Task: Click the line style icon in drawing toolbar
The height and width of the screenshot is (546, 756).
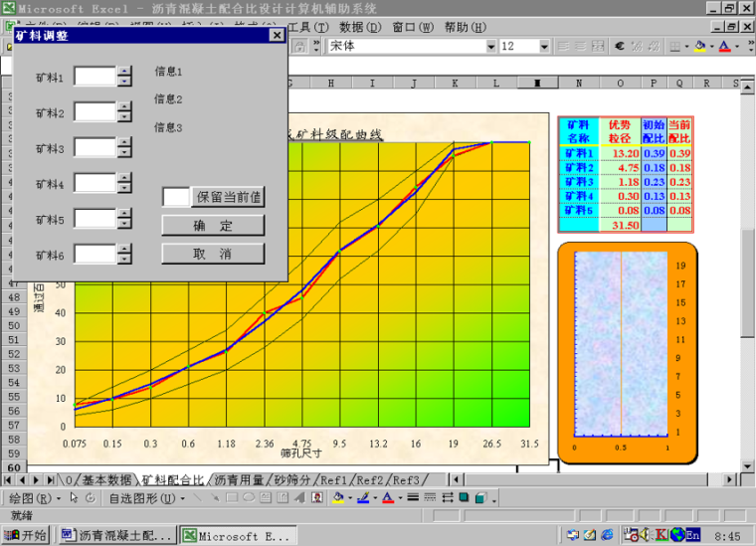Action: (414, 497)
